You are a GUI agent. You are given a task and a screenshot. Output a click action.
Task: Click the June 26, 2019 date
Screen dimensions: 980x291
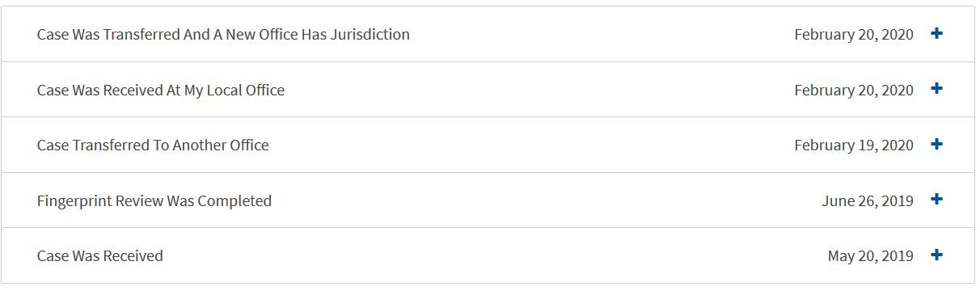[x=868, y=200]
